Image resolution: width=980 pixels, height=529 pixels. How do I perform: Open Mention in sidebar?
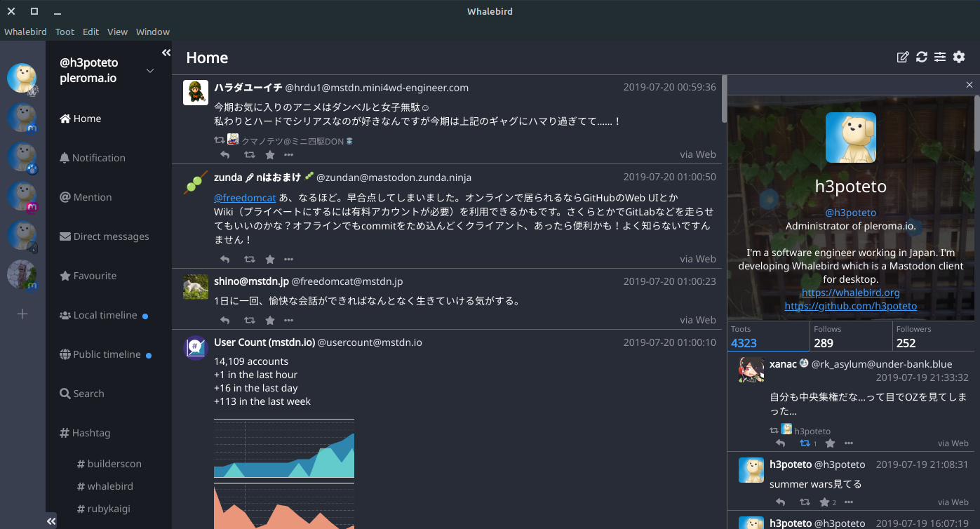pyautogui.click(x=109, y=197)
